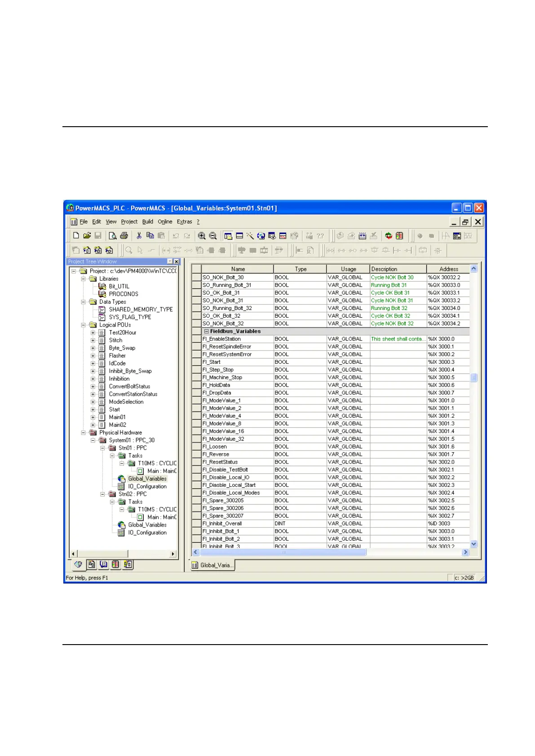The image size is (535, 756).
Task: Click the project tree scroll-right arrow
Action: (x=173, y=554)
